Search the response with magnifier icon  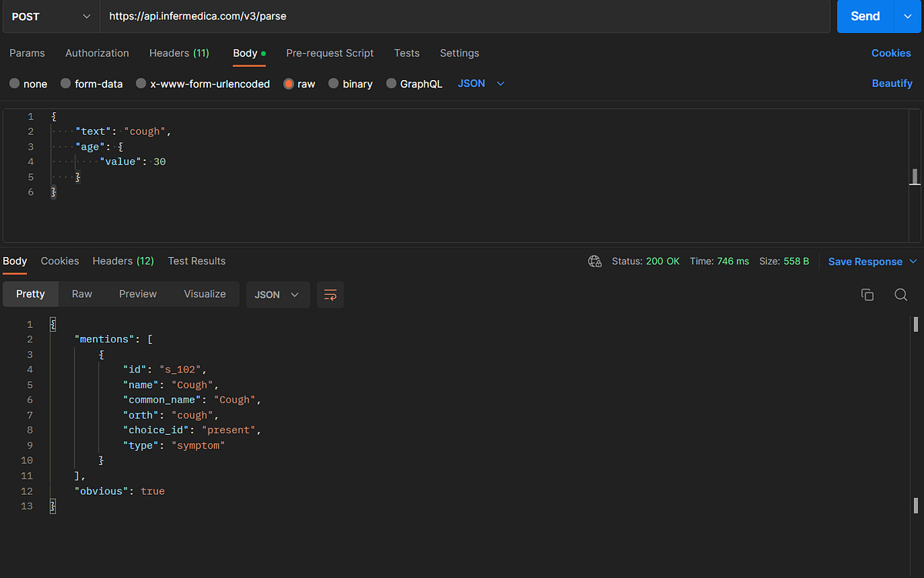pyautogui.click(x=901, y=295)
